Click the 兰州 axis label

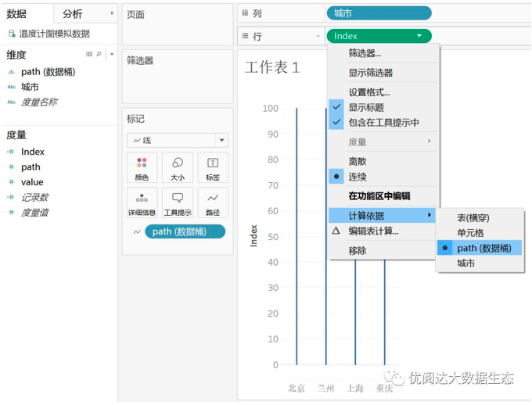pos(325,388)
